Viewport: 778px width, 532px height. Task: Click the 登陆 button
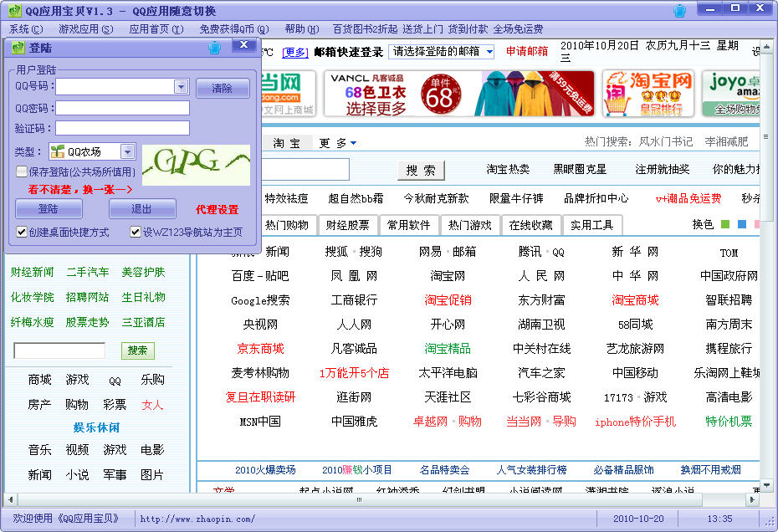49,209
